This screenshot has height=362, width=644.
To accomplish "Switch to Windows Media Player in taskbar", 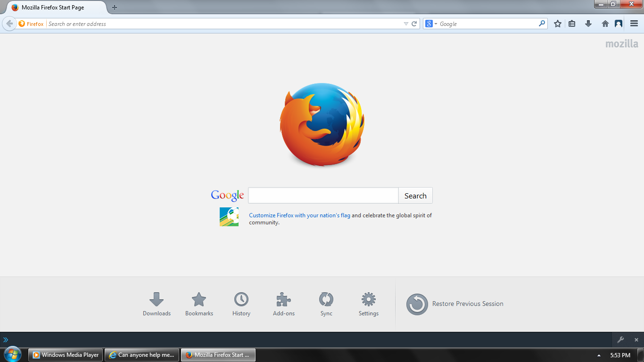I will point(66,355).
